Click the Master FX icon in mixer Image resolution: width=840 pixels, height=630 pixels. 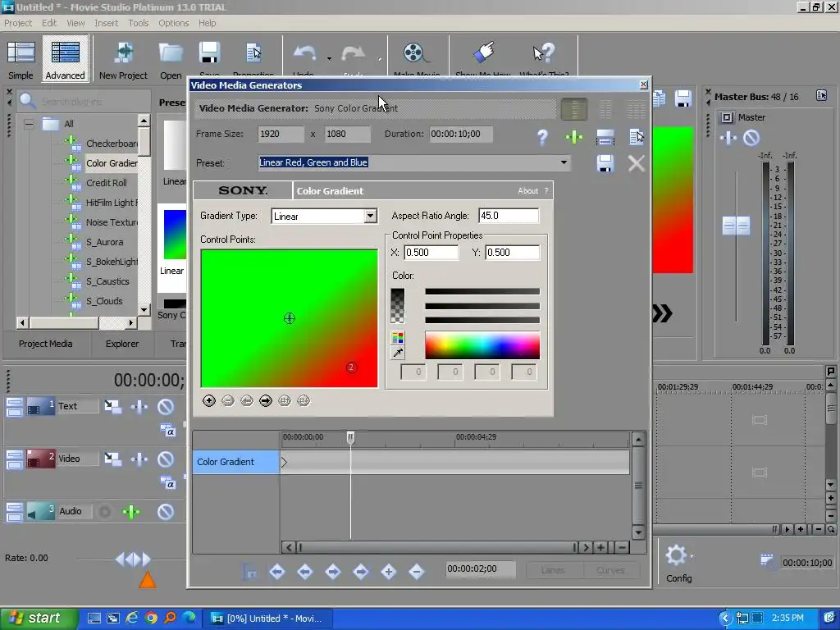point(728,138)
